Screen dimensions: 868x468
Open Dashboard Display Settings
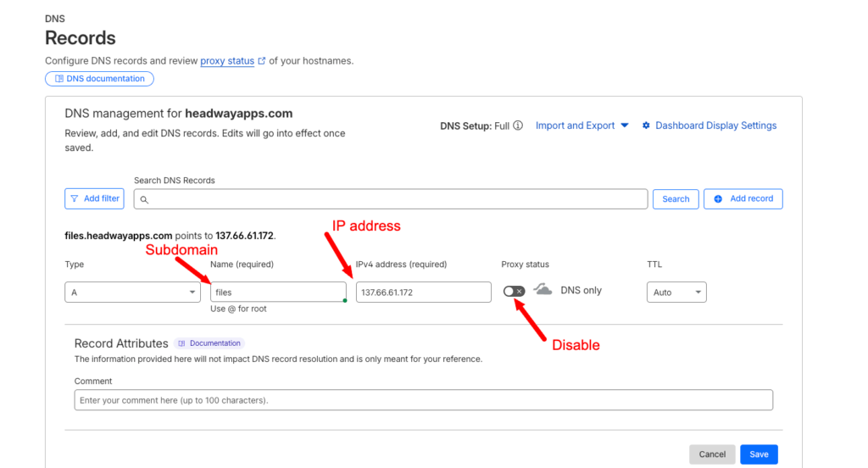tap(709, 125)
